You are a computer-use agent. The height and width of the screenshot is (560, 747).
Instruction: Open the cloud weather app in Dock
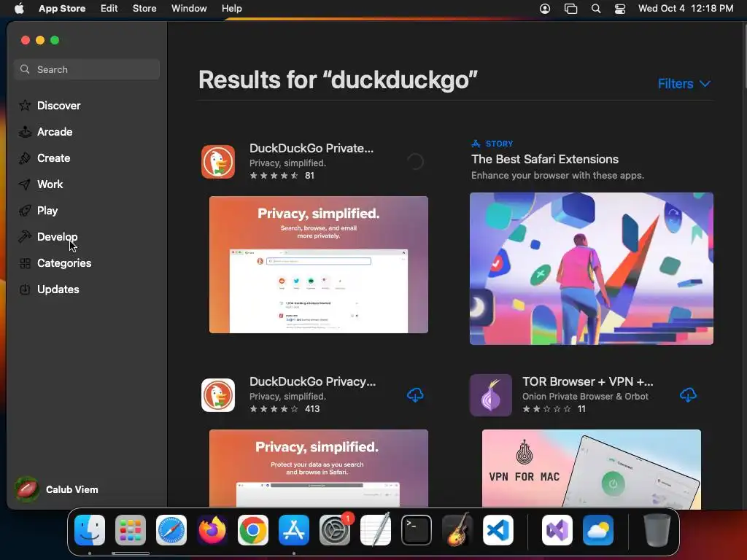click(x=598, y=530)
